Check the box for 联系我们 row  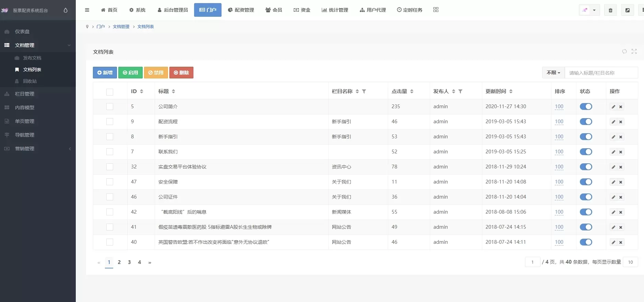(x=110, y=152)
